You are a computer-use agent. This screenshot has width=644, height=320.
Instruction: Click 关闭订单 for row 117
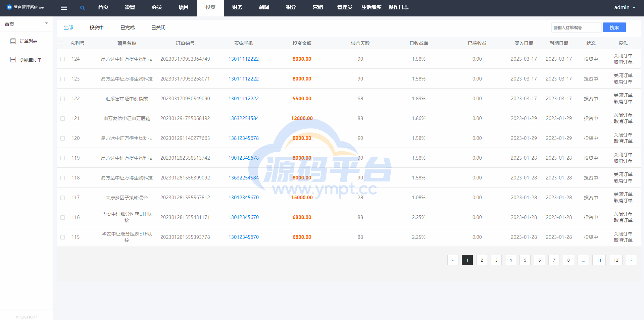(623, 194)
